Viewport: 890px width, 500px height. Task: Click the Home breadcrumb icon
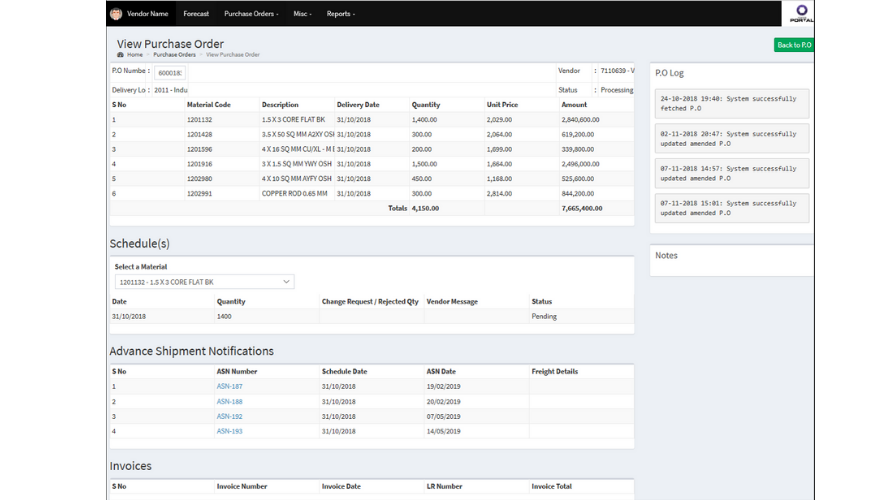pos(120,55)
